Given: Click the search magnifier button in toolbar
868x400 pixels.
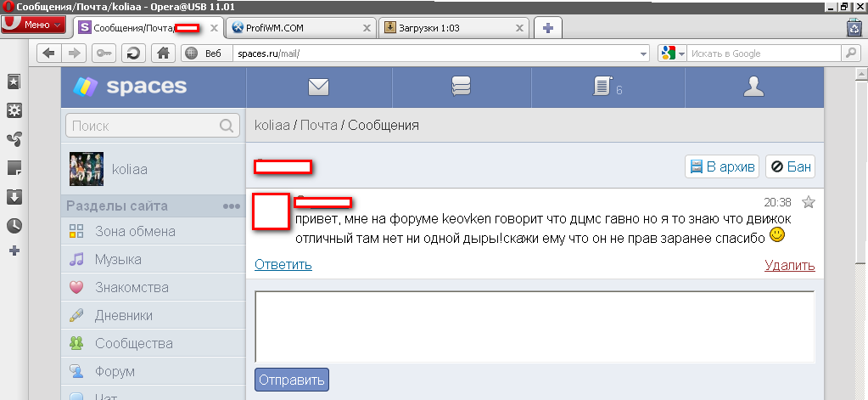Looking at the screenshot, I should click(x=849, y=54).
